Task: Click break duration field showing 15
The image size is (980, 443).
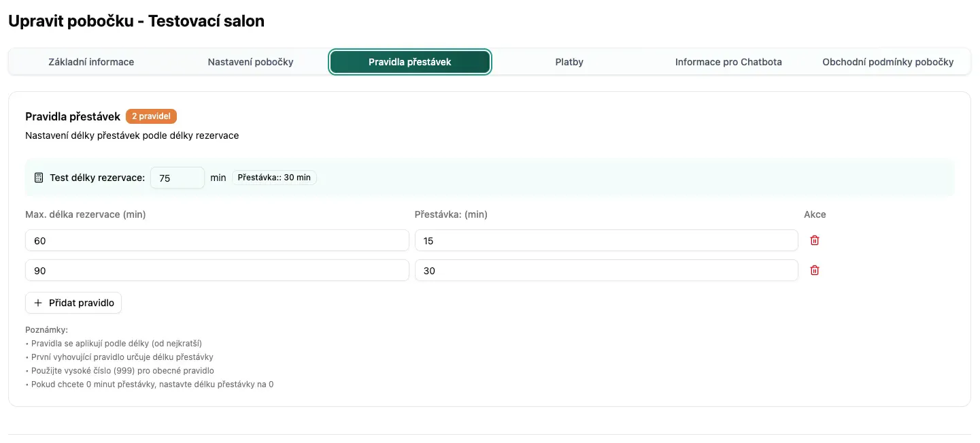Action: point(606,240)
